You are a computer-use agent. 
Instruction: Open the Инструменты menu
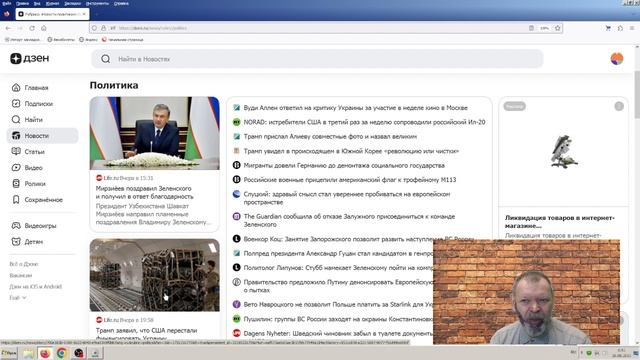click(97, 3)
